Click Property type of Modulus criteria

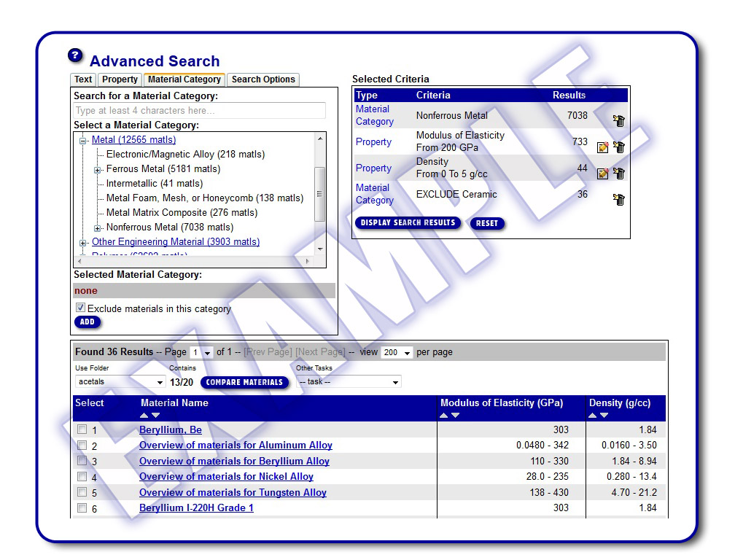coord(373,142)
